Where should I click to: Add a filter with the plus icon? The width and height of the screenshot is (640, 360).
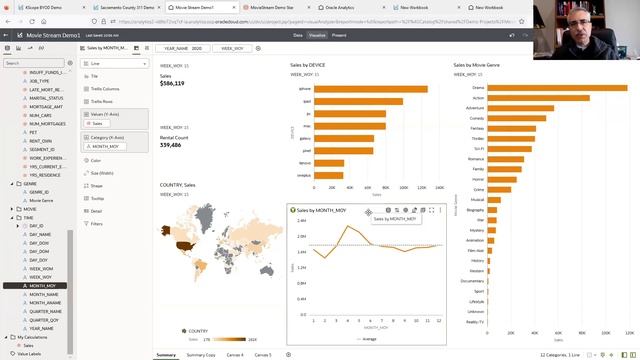pyautogui.click(x=258, y=48)
